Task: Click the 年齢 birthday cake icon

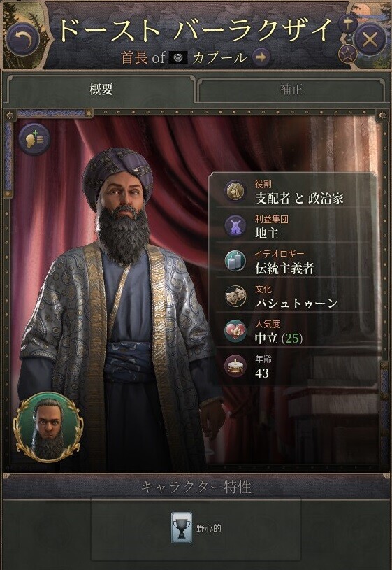Action: pyautogui.click(x=235, y=366)
